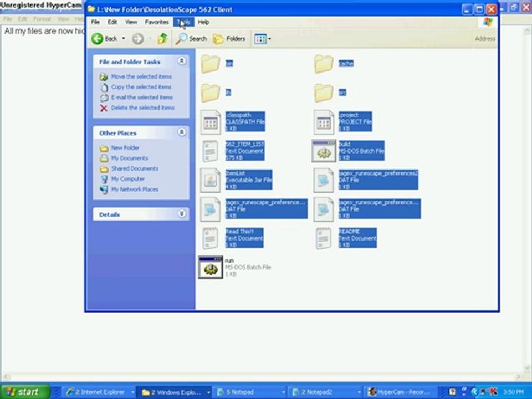Open the Edit menu in Notepad window
The height and width of the screenshot is (399, 532).
(x=22, y=19)
